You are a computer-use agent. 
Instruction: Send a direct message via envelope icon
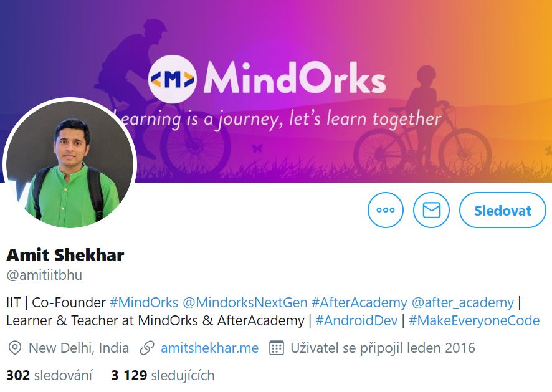point(431,210)
